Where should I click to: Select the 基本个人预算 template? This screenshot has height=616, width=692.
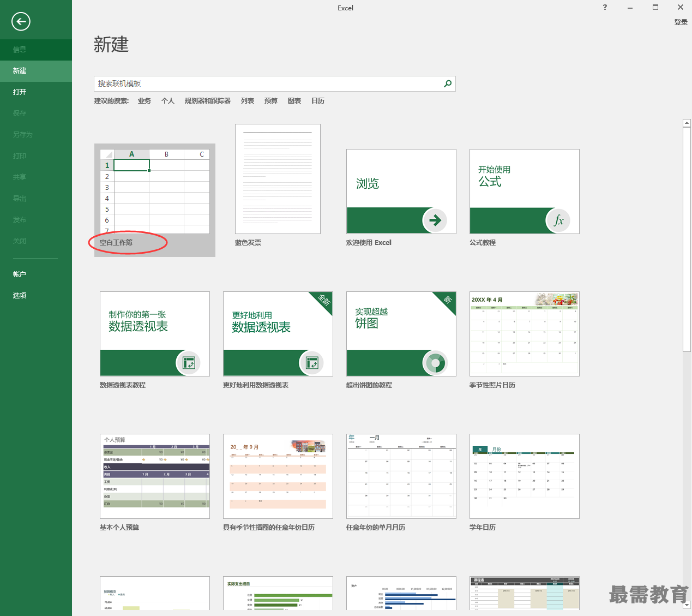[x=155, y=476]
